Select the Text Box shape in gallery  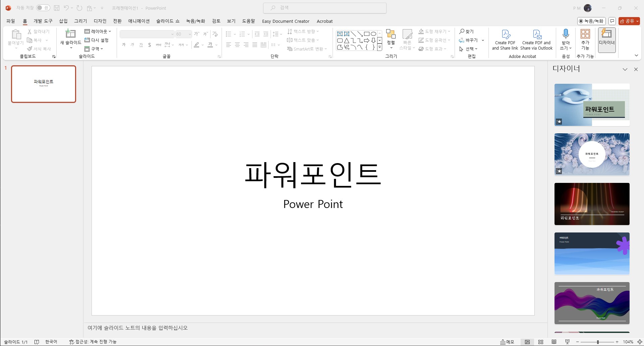[x=340, y=34]
